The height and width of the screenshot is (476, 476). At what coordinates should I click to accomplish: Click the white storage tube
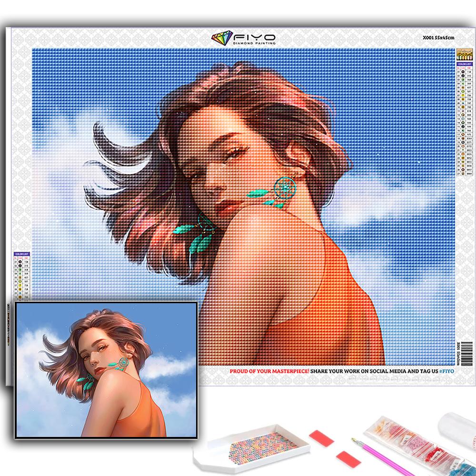pyautogui.click(x=457, y=427)
